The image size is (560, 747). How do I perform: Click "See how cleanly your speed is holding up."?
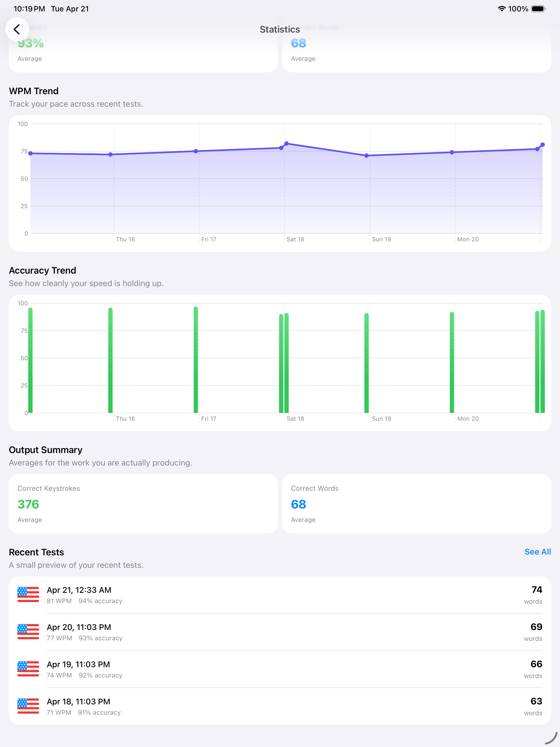pos(86,283)
